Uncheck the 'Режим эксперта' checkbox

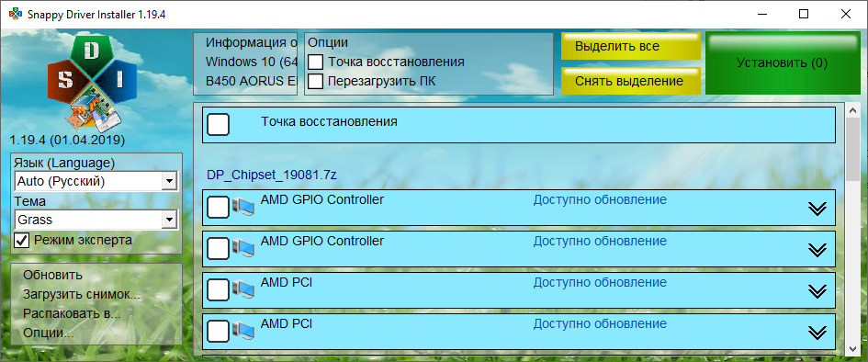[22, 241]
